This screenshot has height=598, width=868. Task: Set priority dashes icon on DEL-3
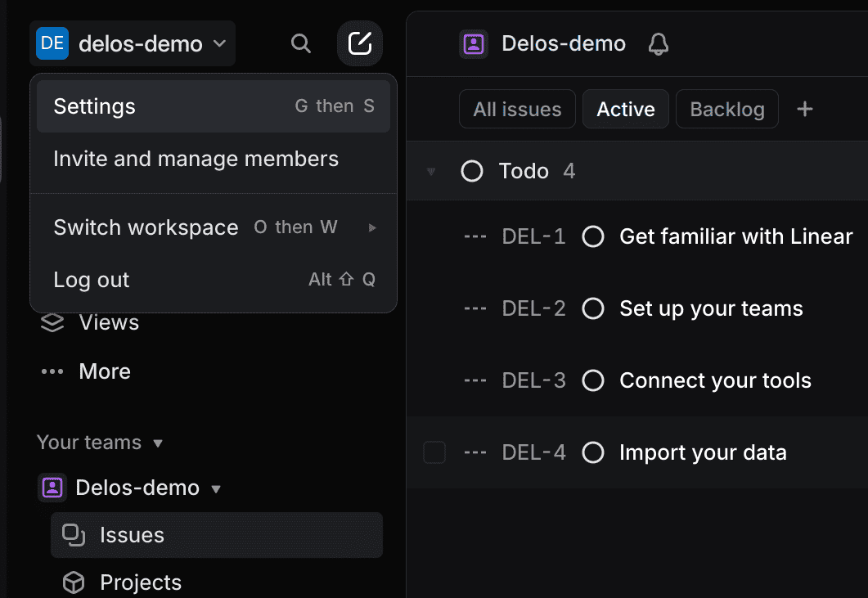475,380
